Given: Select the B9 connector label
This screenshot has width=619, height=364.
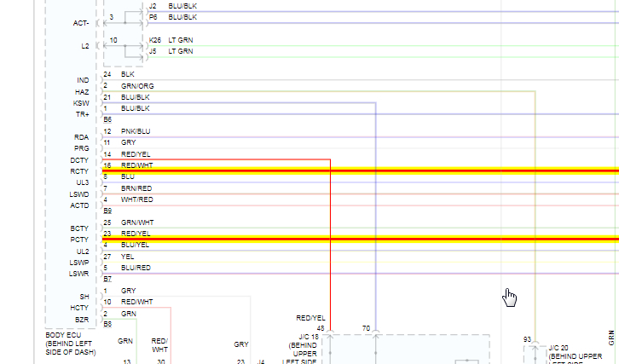Looking at the screenshot, I should (107, 211).
